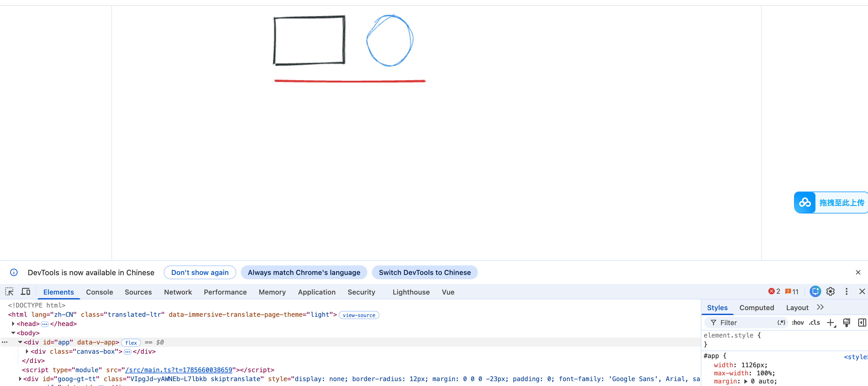Toggle the :hov element state panel
This screenshot has width=868, height=386.
798,323
